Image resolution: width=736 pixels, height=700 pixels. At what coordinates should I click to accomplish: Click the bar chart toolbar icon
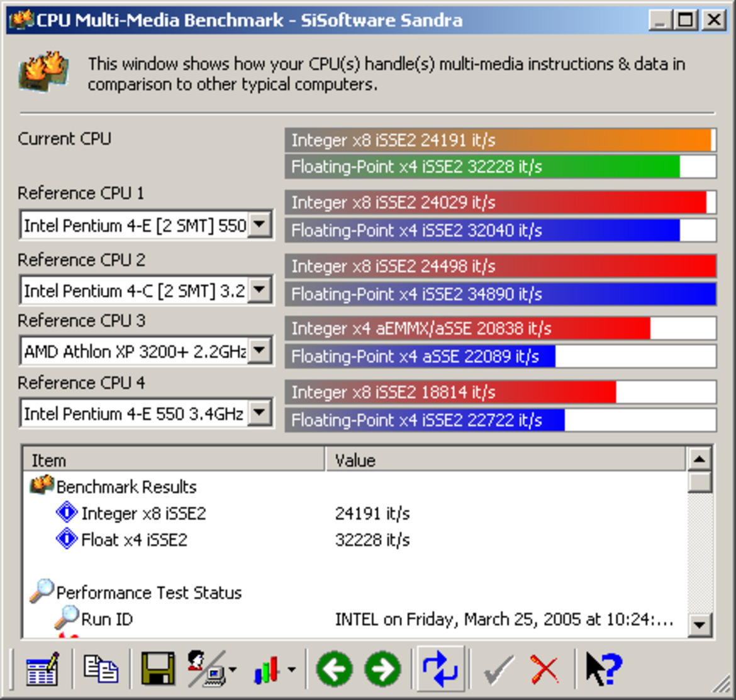click(x=267, y=669)
